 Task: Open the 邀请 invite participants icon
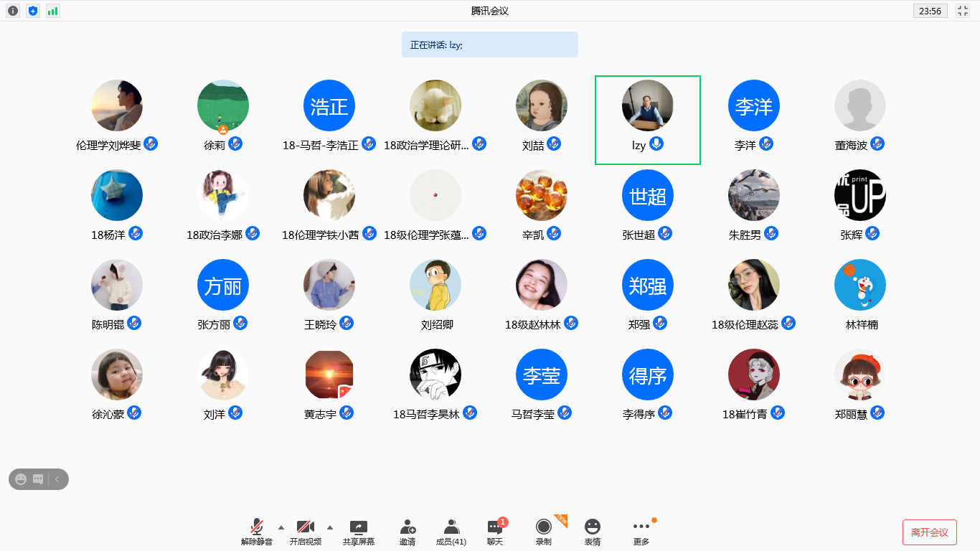point(407,532)
